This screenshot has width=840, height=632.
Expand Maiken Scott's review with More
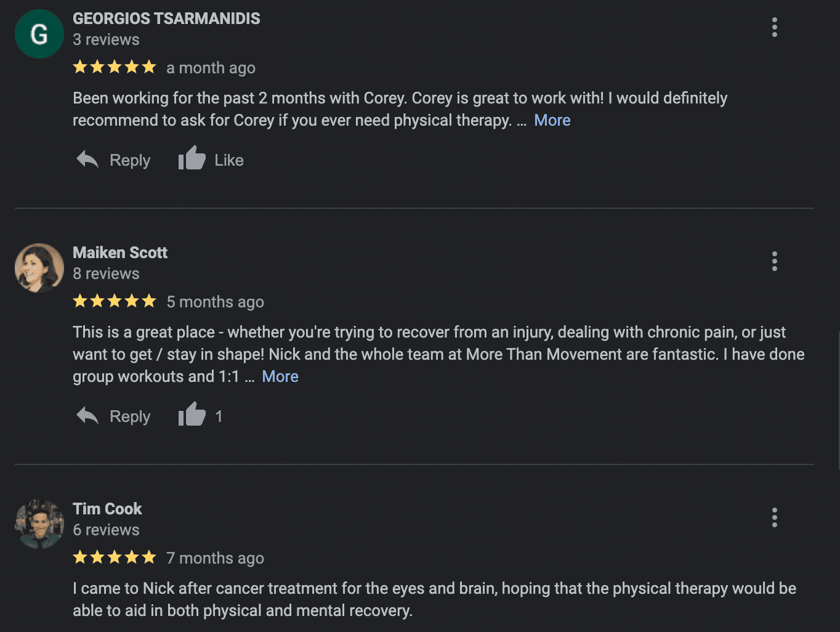click(x=280, y=376)
